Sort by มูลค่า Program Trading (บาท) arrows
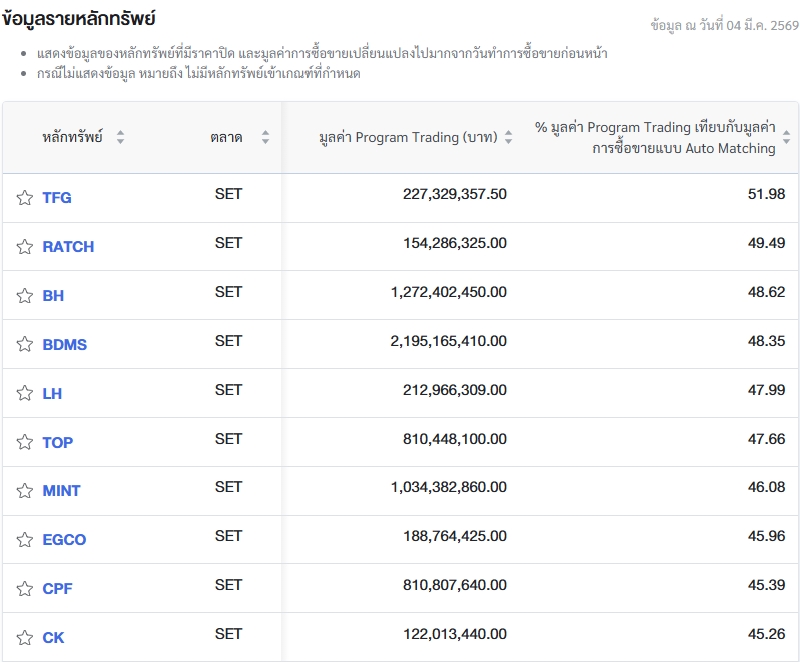 point(508,138)
